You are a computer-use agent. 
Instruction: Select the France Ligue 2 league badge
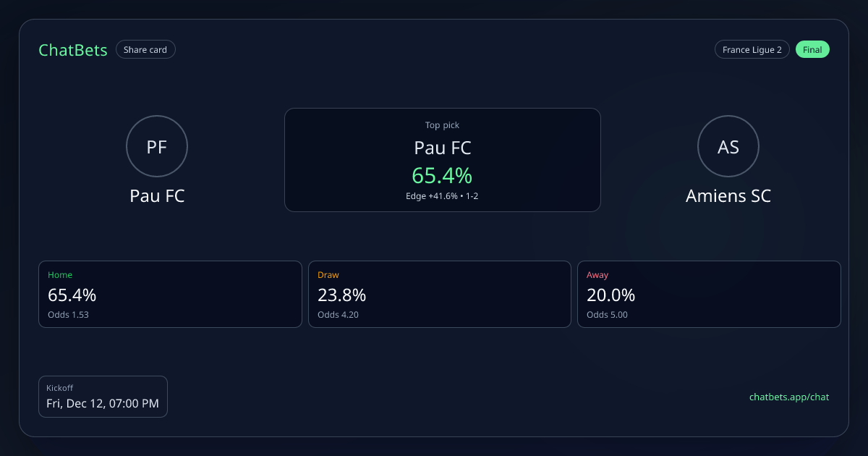pos(752,50)
